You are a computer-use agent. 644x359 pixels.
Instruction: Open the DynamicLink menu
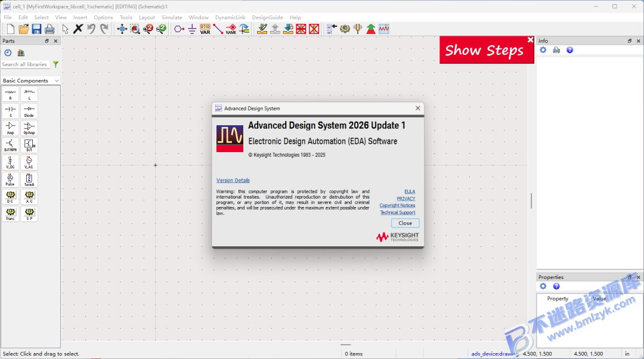[x=230, y=17]
